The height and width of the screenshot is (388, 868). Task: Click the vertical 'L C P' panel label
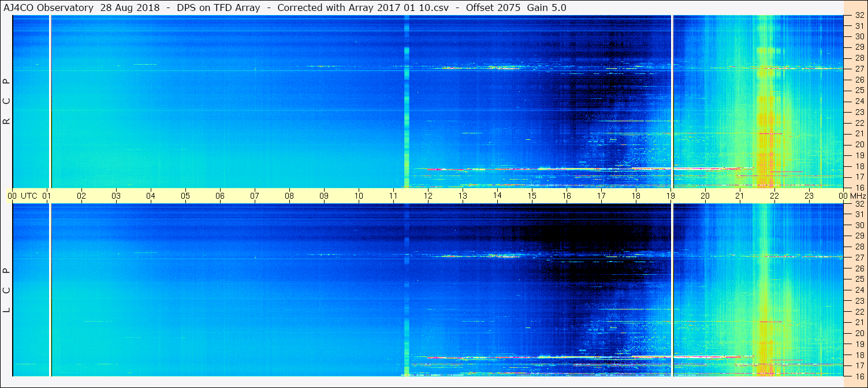click(6, 290)
